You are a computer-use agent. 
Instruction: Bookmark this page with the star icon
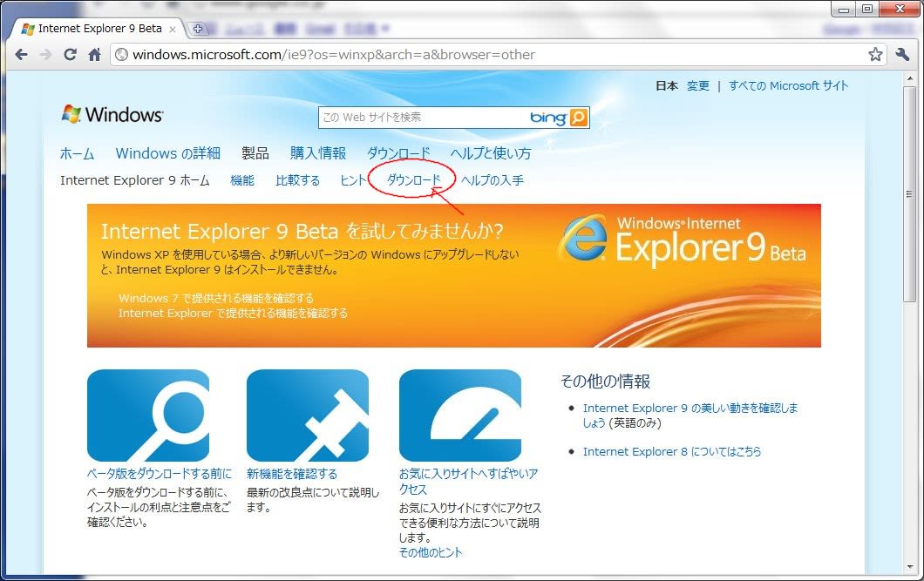click(875, 55)
